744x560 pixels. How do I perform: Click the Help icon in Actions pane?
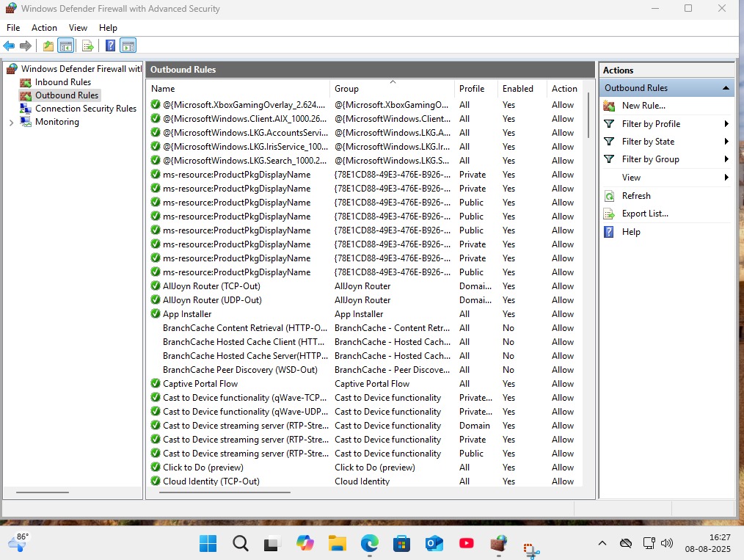pos(609,232)
